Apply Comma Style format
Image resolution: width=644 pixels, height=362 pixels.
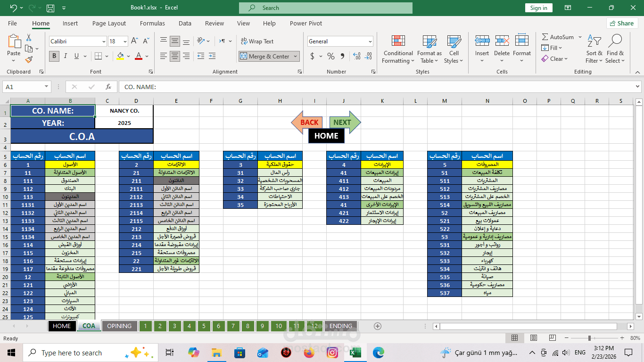pyautogui.click(x=342, y=56)
